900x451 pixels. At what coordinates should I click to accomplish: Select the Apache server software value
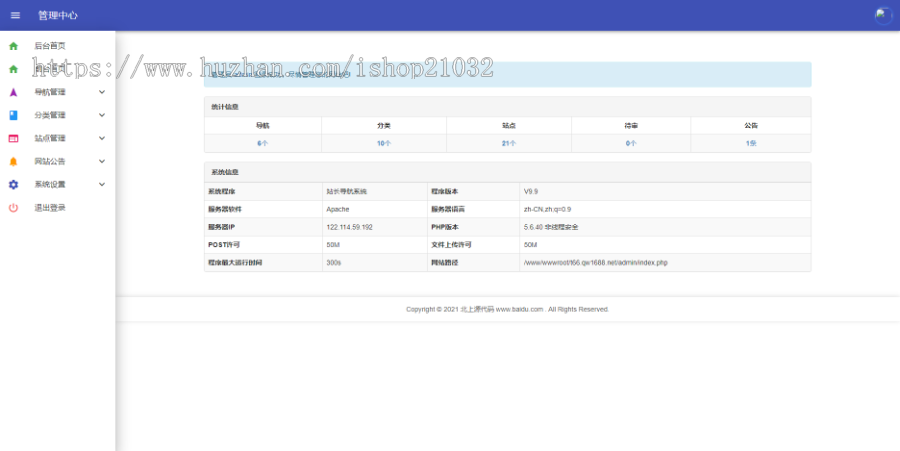338,209
